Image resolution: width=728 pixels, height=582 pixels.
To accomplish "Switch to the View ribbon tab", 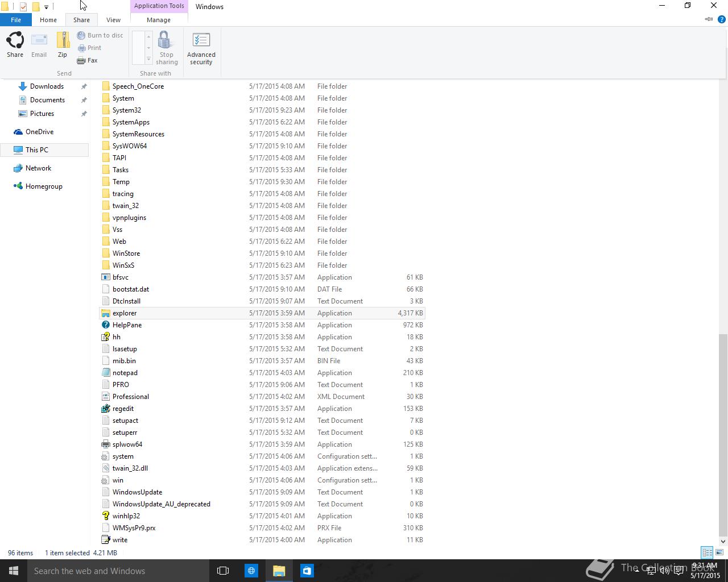I will (x=113, y=20).
